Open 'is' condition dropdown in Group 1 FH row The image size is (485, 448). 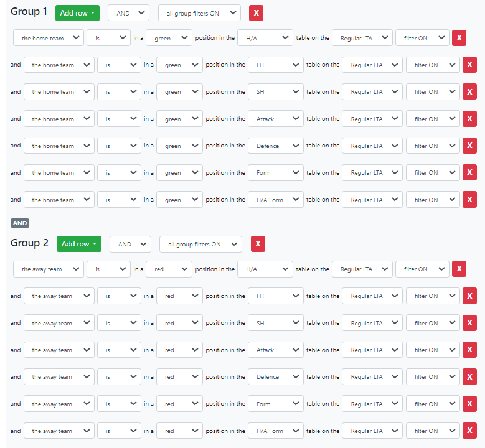click(119, 65)
